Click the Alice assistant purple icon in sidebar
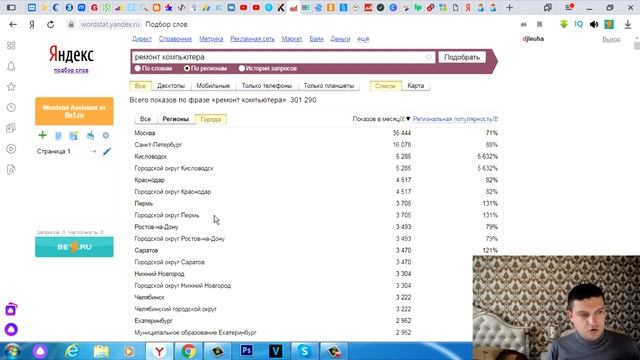Image resolution: width=640 pixels, height=360 pixels. coord(11,329)
